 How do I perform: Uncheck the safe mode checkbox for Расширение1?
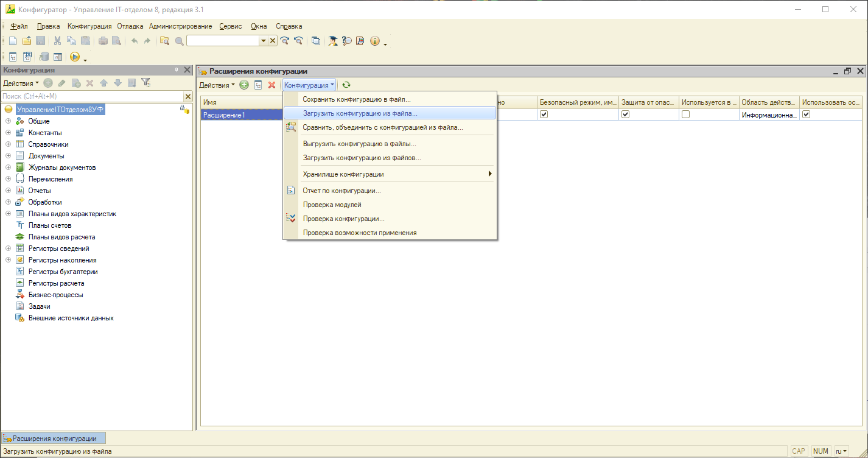[x=544, y=114]
